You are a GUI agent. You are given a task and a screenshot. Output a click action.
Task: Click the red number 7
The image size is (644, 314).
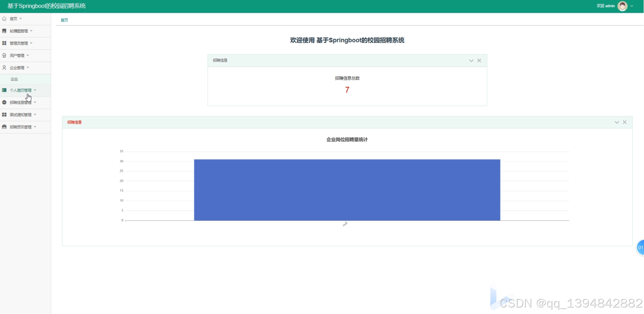[347, 90]
